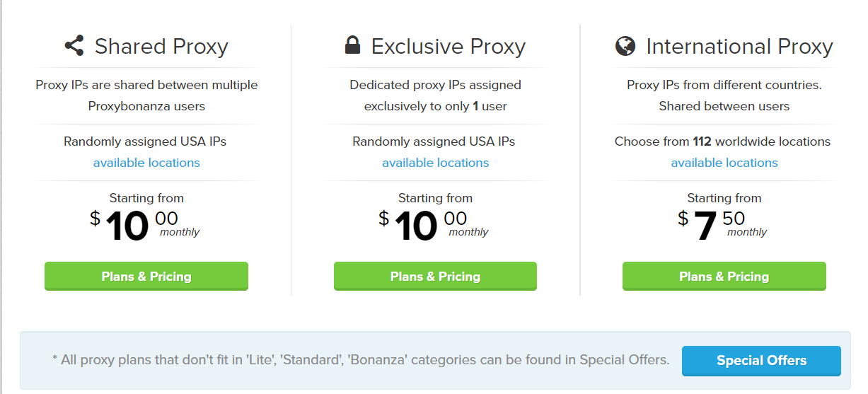Viewport: 868px width, 394px height.
Task: Open available locations link under International Proxy
Action: (x=724, y=163)
